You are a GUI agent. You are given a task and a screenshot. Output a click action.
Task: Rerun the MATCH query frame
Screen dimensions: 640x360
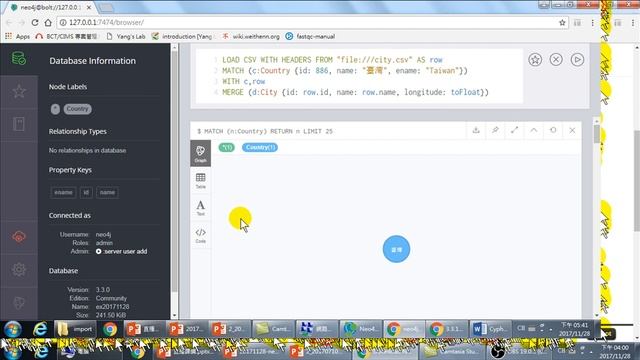[553, 131]
